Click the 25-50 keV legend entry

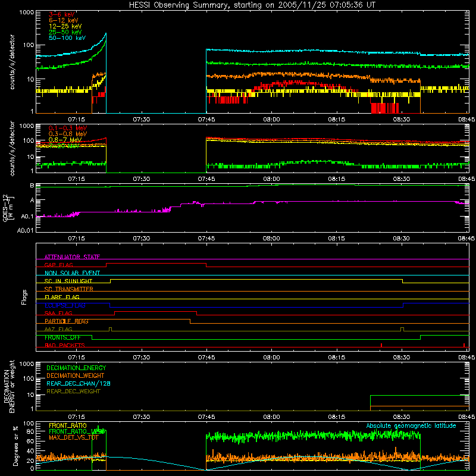(x=65, y=32)
